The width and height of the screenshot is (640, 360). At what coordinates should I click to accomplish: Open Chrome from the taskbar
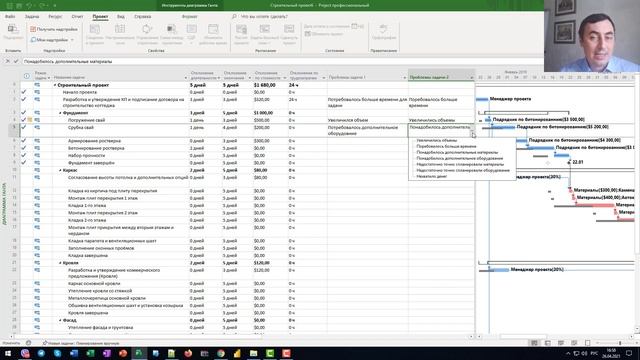tap(221, 353)
